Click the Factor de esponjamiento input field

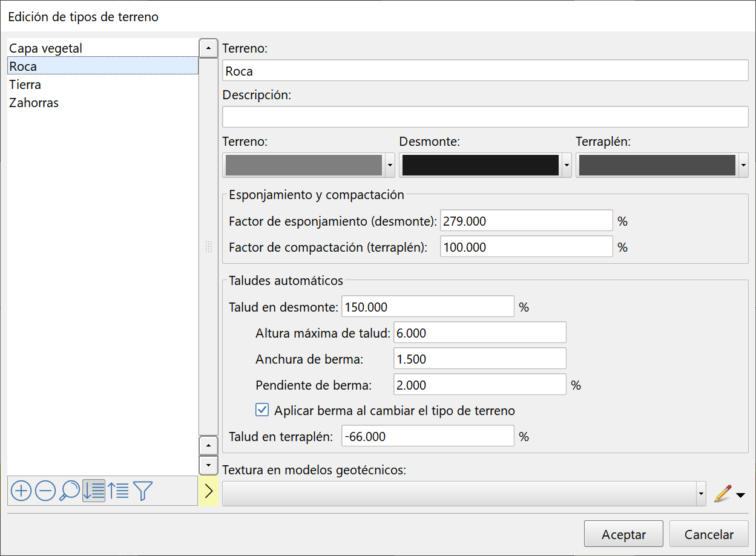[x=526, y=221]
